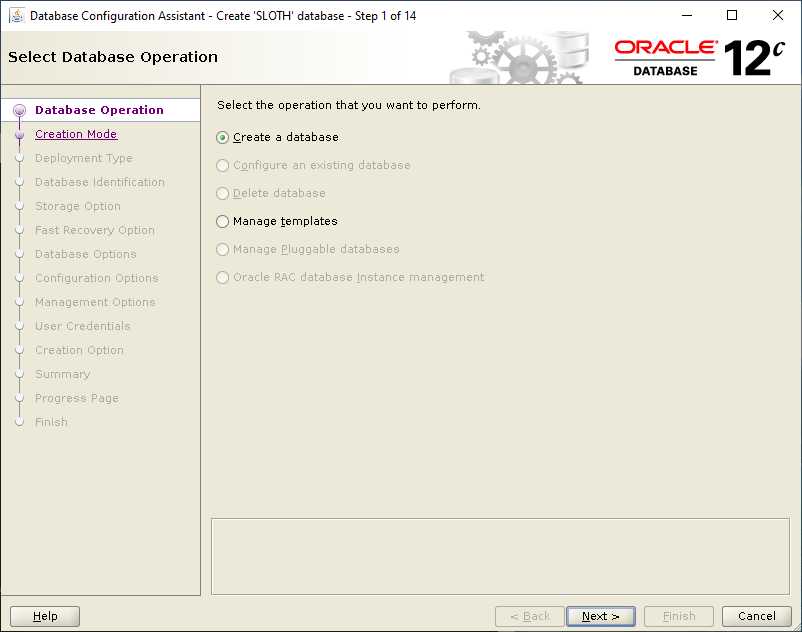This screenshot has height=632, width=802.
Task: Click the Creation Option step
Action: [x=79, y=350]
